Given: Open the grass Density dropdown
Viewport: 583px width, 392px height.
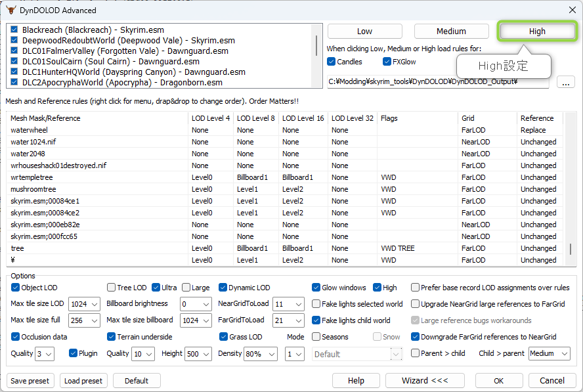Looking at the screenshot, I should (261, 354).
